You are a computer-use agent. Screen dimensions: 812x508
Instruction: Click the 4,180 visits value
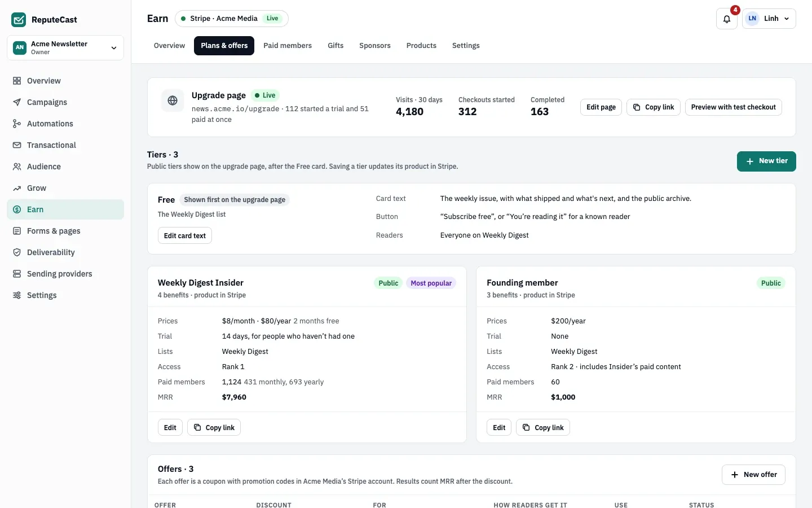coord(409,112)
